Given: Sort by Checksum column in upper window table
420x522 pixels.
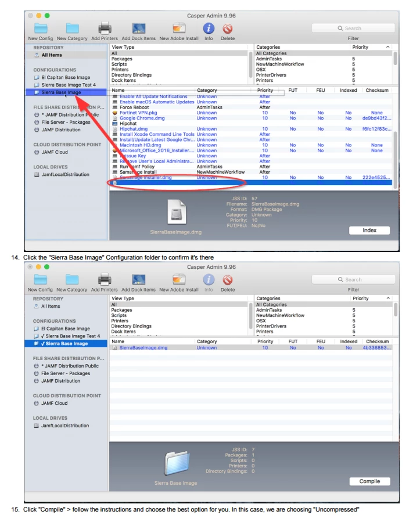Looking at the screenshot, I should [377, 90].
